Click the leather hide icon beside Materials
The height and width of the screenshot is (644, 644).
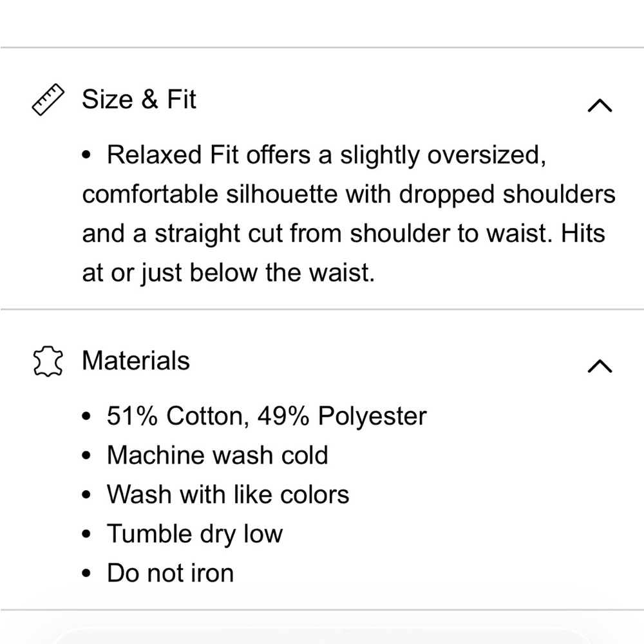click(x=48, y=361)
